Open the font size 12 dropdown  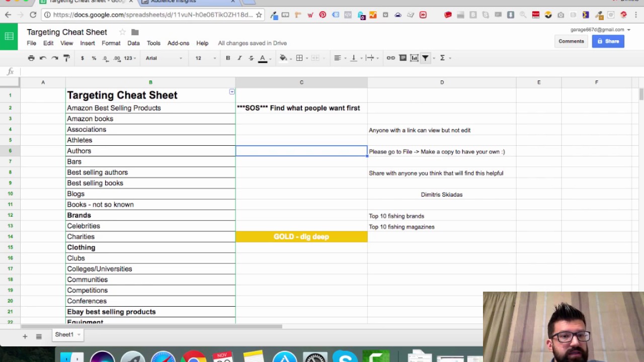pyautogui.click(x=205, y=58)
